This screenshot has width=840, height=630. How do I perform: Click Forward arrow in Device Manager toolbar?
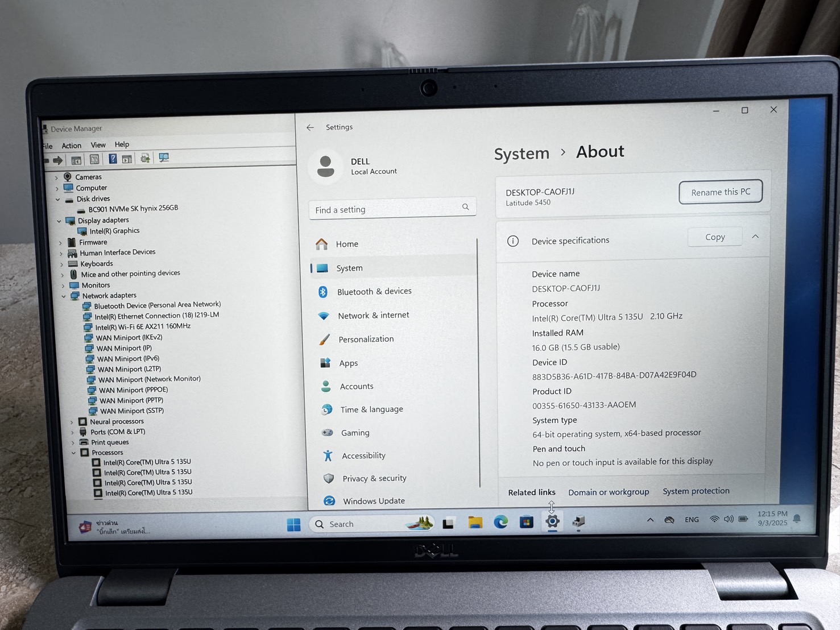pyautogui.click(x=57, y=161)
